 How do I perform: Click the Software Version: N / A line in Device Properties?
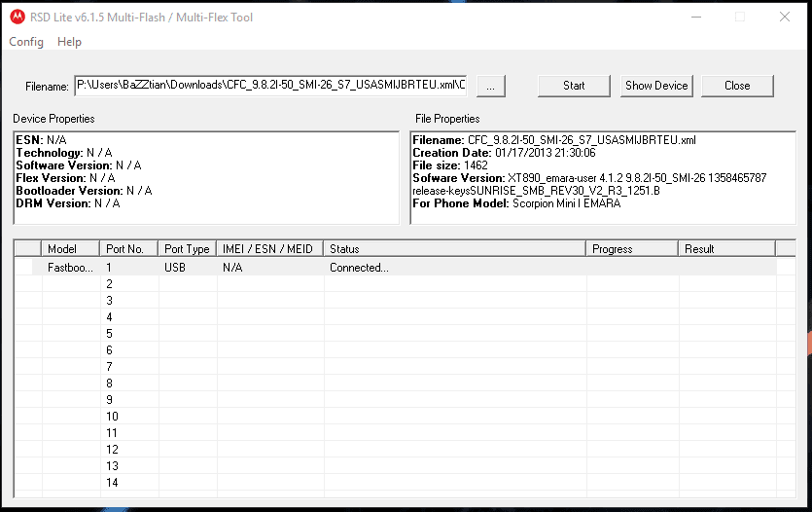(x=79, y=165)
